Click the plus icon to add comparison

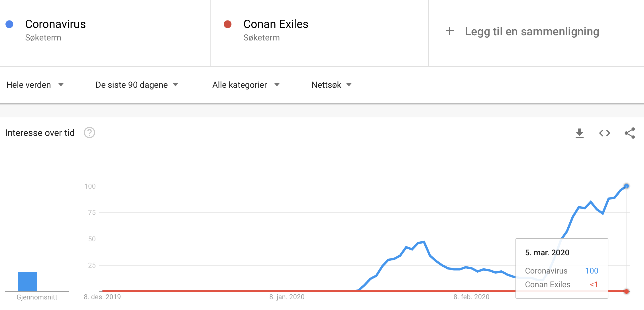point(449,31)
